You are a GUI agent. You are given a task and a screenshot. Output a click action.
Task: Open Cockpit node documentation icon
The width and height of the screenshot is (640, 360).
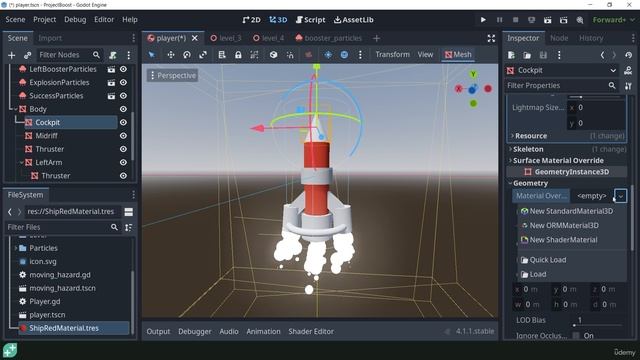(628, 71)
